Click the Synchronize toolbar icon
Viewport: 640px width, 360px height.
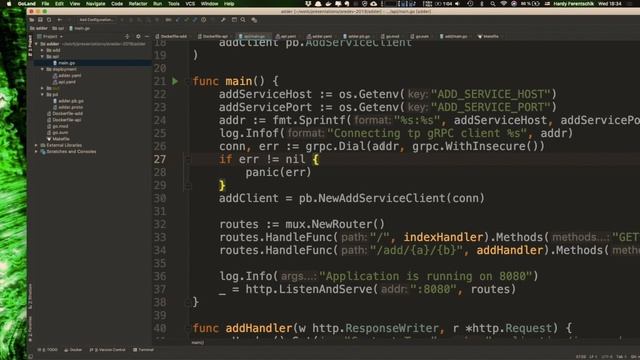tap(49, 20)
